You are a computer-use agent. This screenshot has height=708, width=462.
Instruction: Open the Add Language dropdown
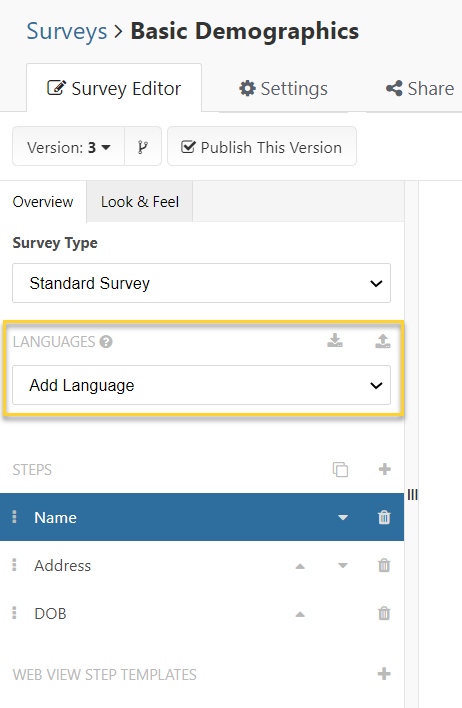[201, 385]
